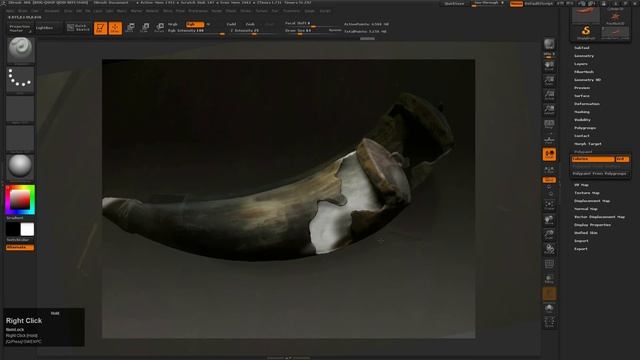Toggle Transp transparency icon
The width and height of the screenshot is (640, 360).
point(549,279)
